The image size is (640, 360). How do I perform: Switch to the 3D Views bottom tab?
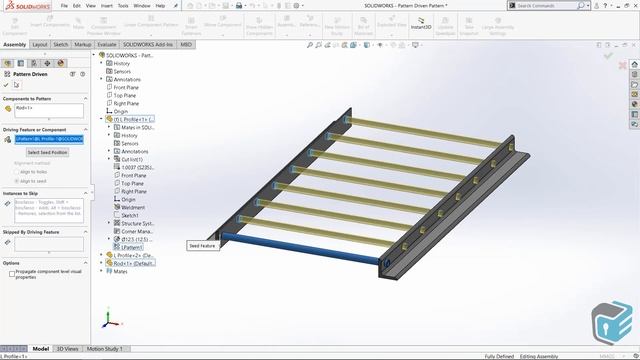point(67,349)
